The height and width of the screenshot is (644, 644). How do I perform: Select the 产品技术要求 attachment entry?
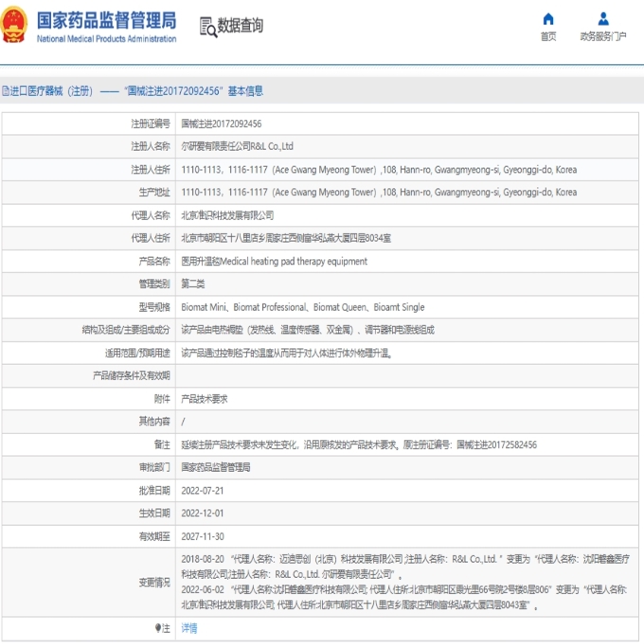205,399
